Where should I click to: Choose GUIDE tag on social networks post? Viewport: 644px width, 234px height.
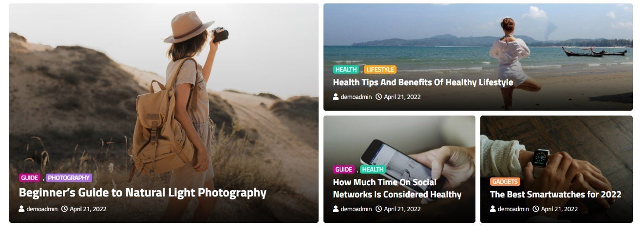[x=344, y=170]
